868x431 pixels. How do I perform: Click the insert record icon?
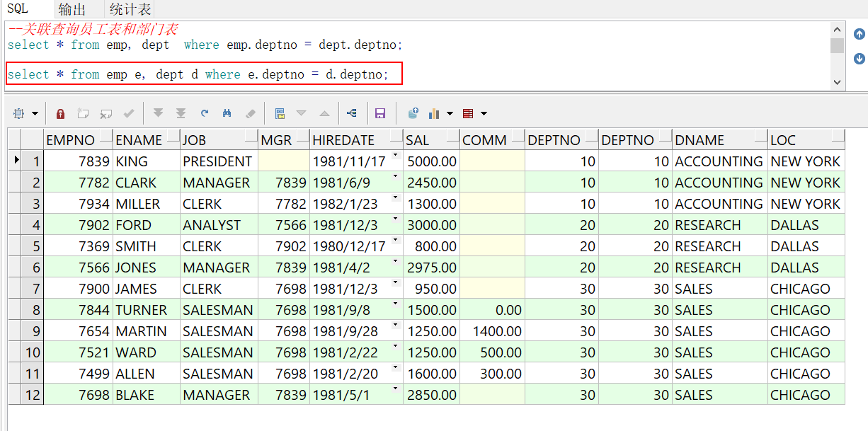click(83, 113)
